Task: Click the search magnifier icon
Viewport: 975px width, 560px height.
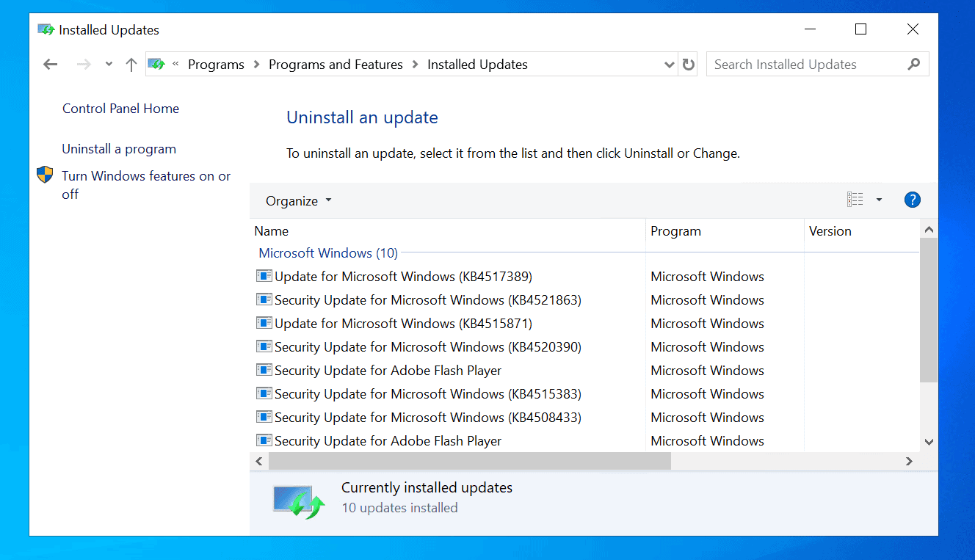Action: (914, 65)
